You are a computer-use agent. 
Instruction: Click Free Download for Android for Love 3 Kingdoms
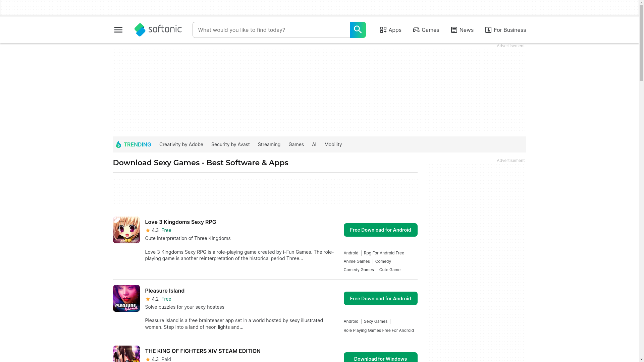pos(380,230)
